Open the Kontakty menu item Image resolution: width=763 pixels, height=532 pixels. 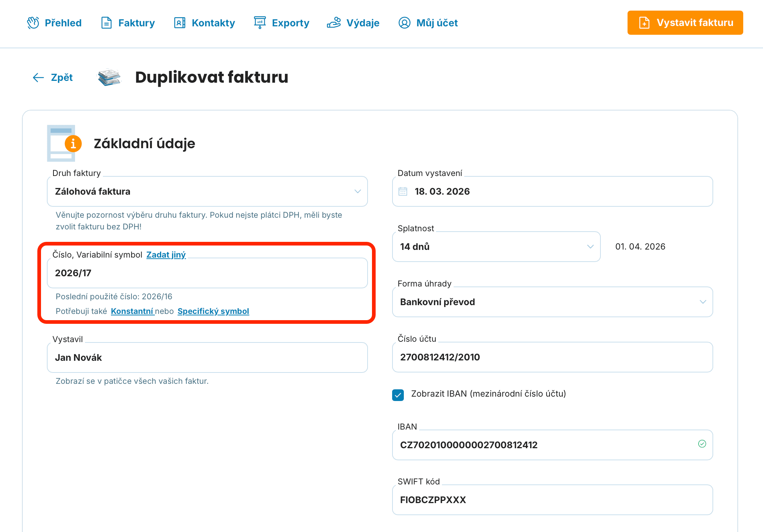tap(204, 23)
